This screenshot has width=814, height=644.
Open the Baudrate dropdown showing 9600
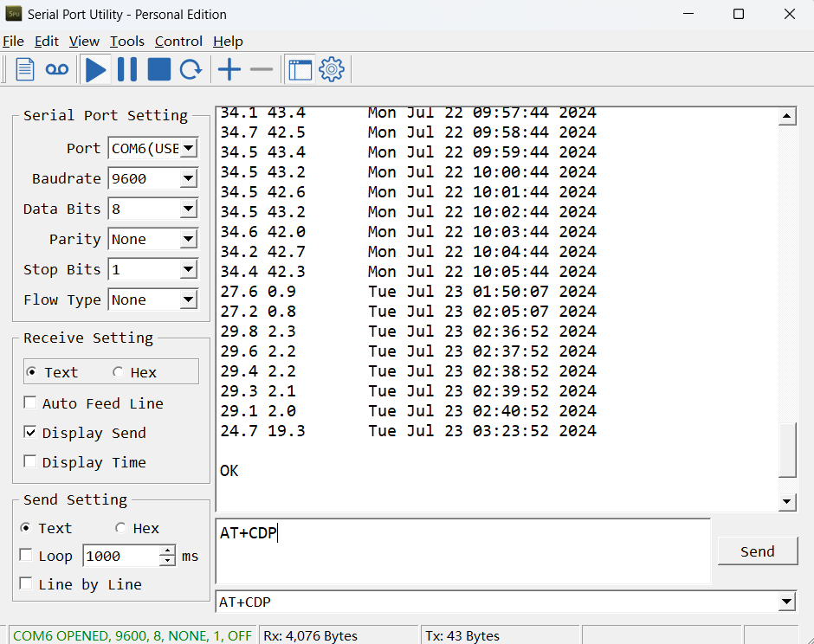pyautogui.click(x=189, y=178)
